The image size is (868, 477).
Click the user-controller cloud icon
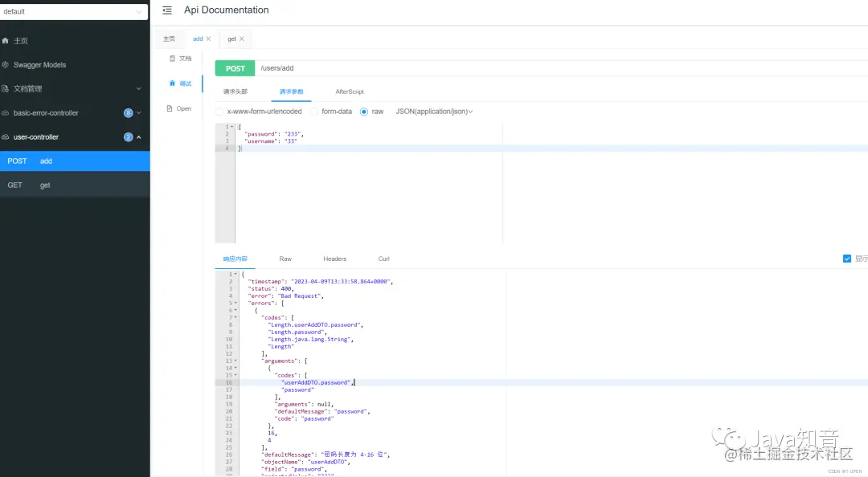(x=5, y=137)
